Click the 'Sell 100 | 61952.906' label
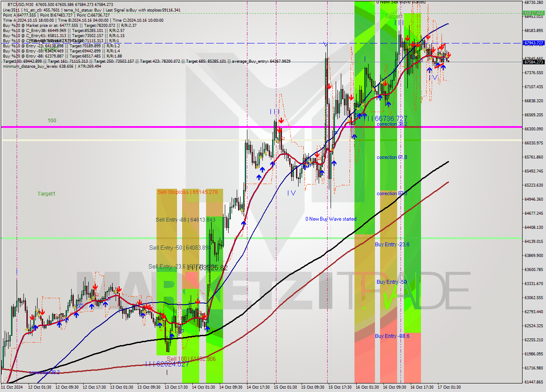The width and height of the screenshot is (546, 392). pos(191,359)
